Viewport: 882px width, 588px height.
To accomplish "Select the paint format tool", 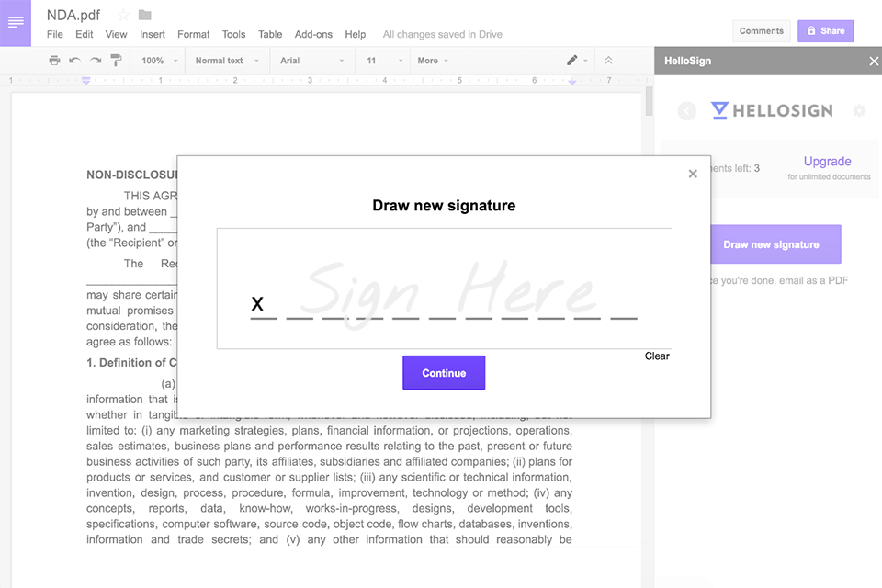I will 116,61.
